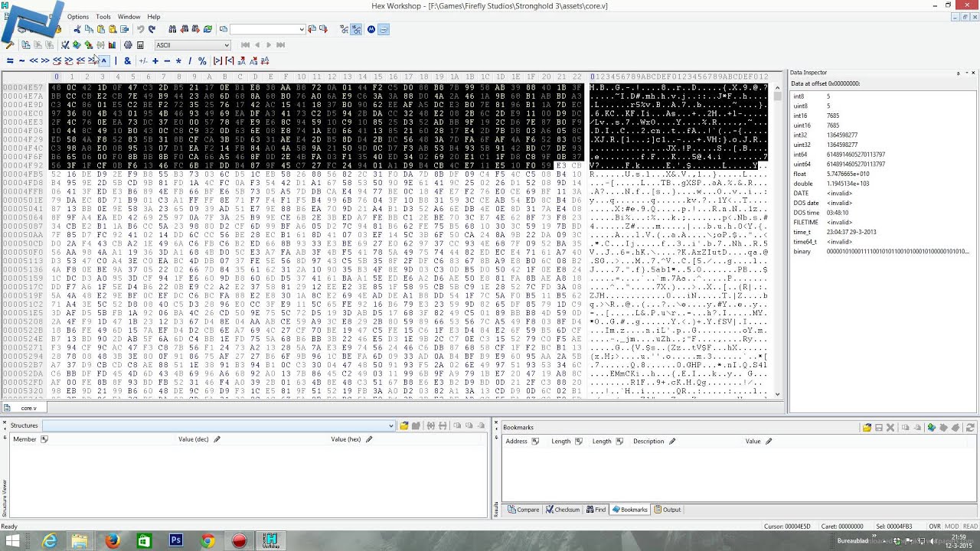
Task: Click the Replace icon with green arrows
Action: coord(207,29)
